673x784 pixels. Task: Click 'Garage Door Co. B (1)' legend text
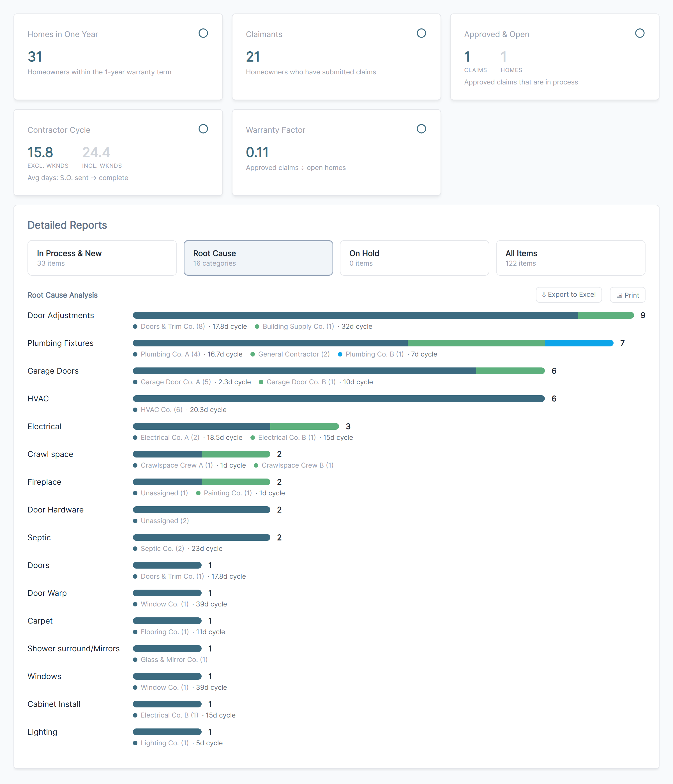click(x=301, y=382)
